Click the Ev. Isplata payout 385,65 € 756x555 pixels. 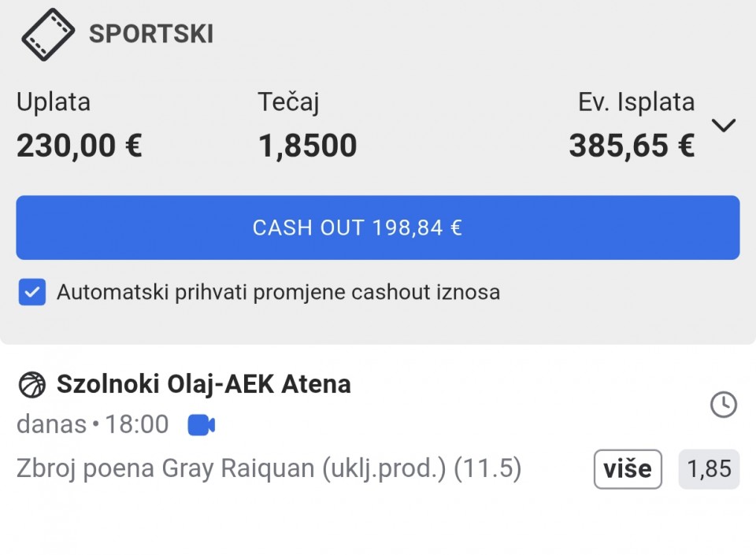tap(632, 146)
